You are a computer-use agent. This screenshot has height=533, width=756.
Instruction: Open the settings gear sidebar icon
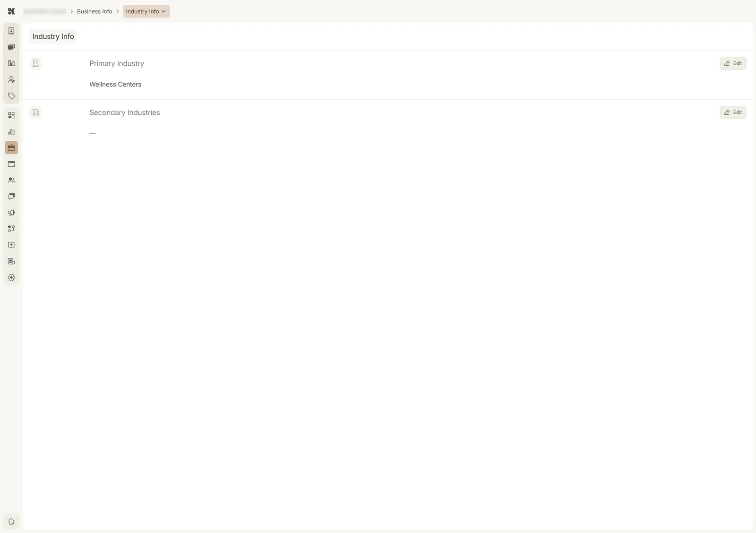pyautogui.click(x=11, y=278)
